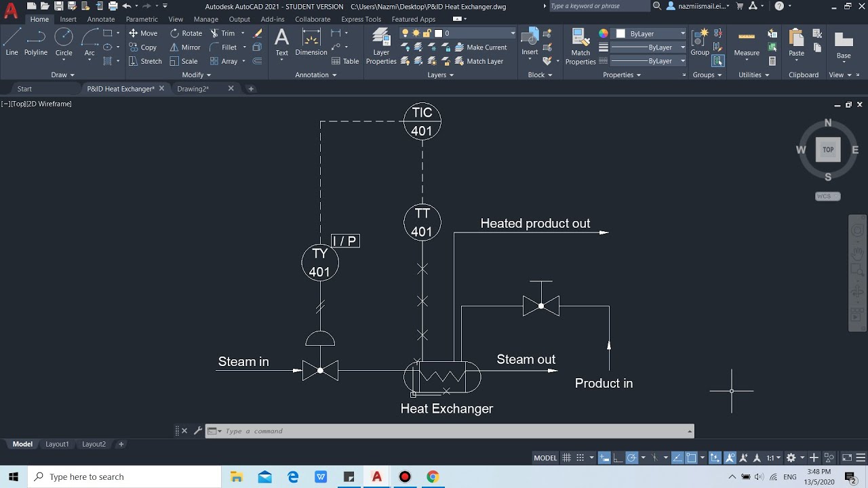868x488 pixels.
Task: Click the Trim tool
Action: click(222, 33)
